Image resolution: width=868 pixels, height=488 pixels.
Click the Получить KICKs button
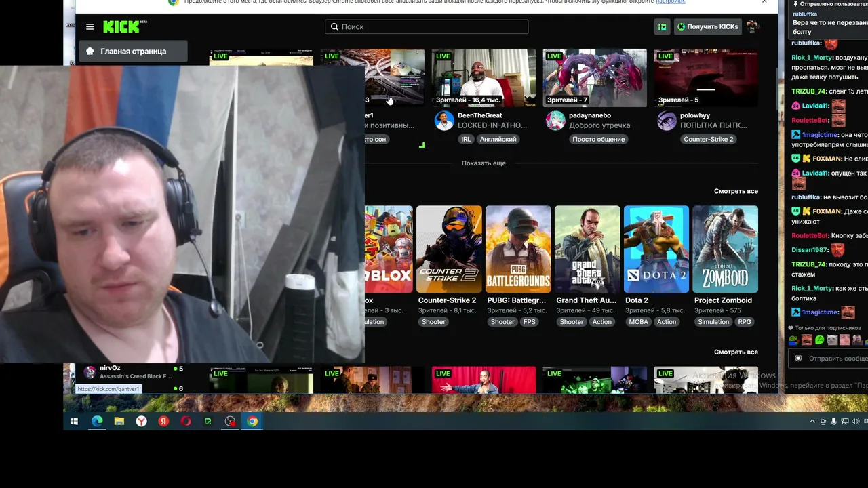(x=707, y=26)
